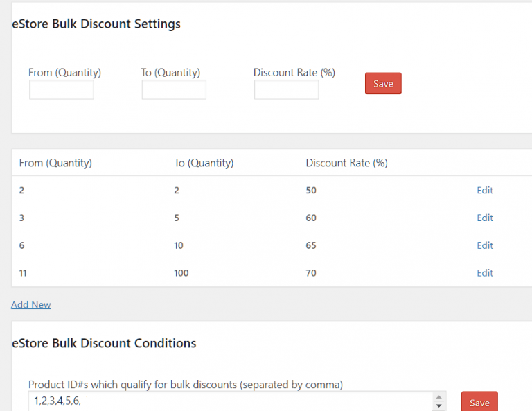Edit the 70 percent discount row

484,273
